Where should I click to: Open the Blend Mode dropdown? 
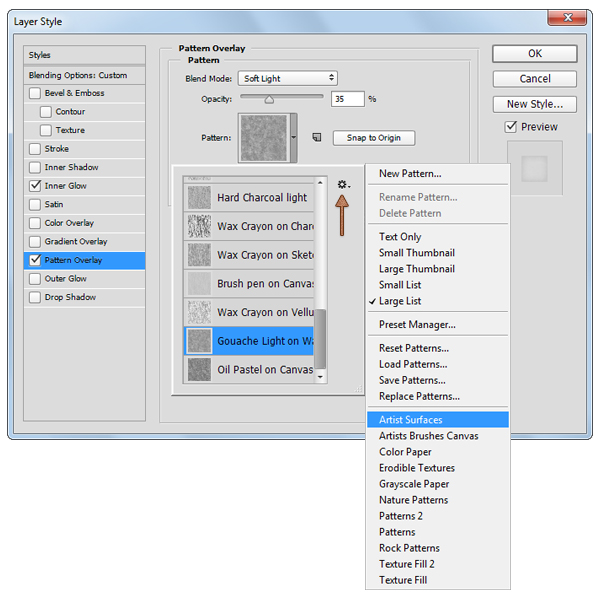click(x=288, y=78)
